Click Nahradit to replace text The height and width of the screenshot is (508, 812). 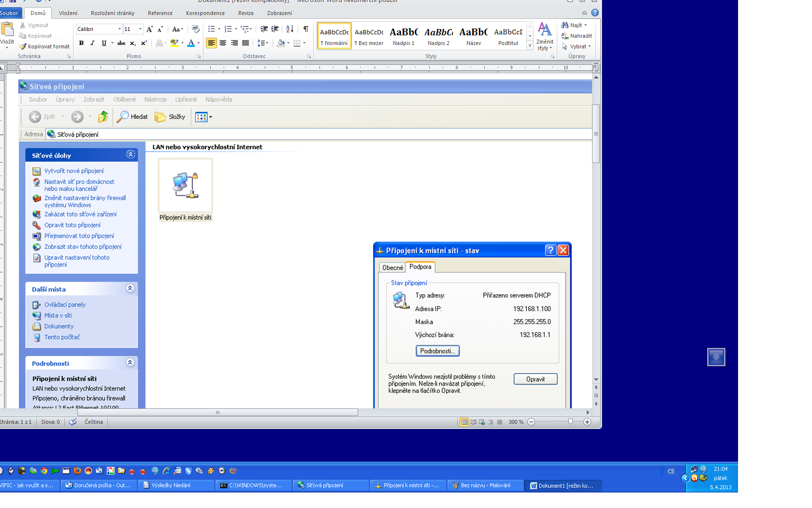tap(577, 36)
